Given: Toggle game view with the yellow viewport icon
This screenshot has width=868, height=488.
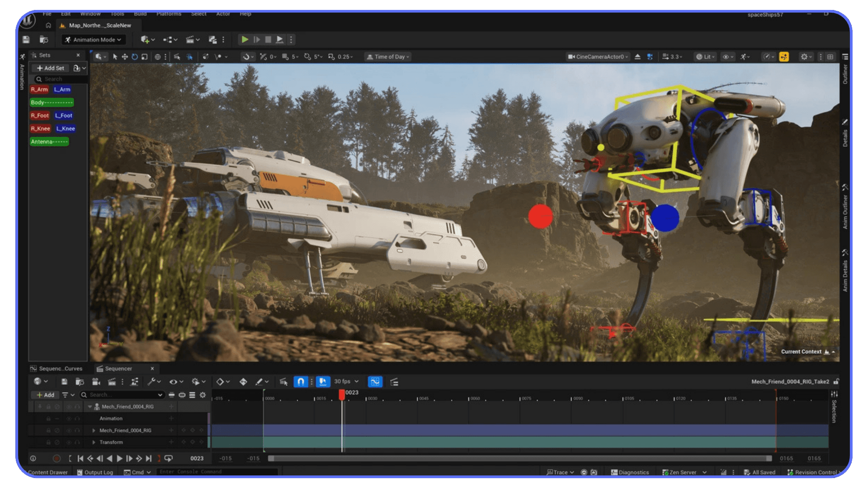Looking at the screenshot, I should (x=784, y=56).
